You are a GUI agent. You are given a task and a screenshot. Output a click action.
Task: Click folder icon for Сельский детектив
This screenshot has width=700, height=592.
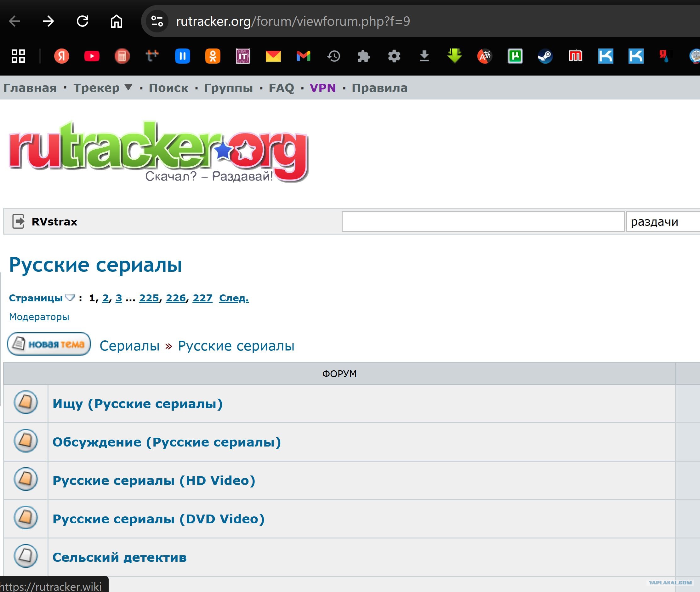pyautogui.click(x=26, y=556)
